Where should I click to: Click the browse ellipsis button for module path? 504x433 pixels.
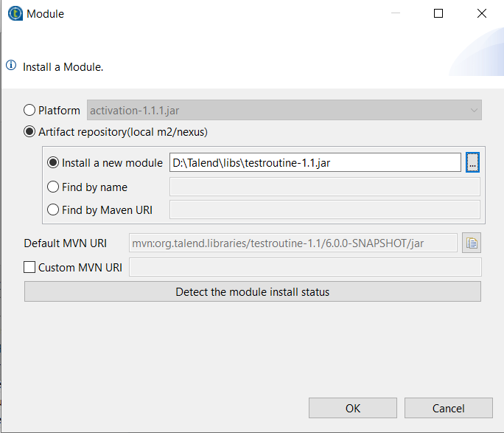click(x=473, y=162)
